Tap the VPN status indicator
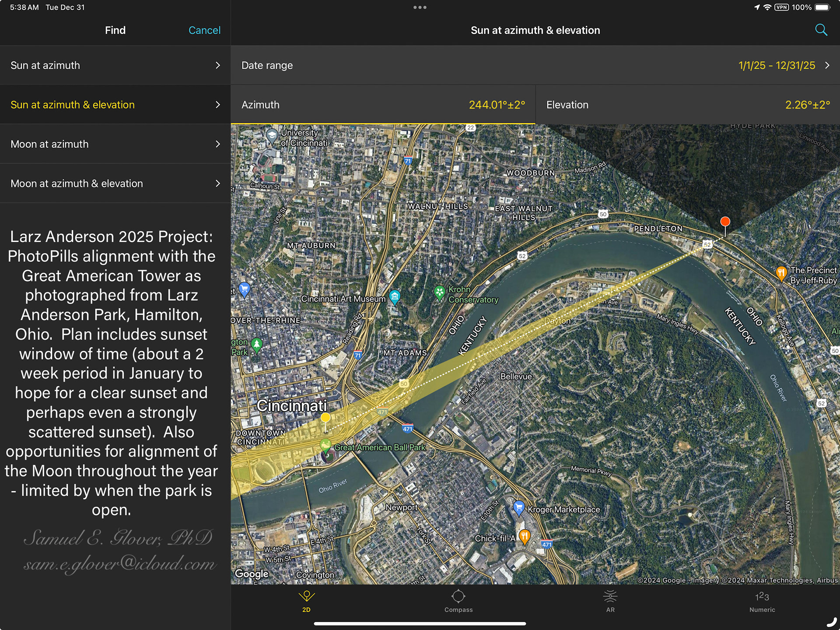Viewport: 840px width, 630px height. click(x=781, y=7)
